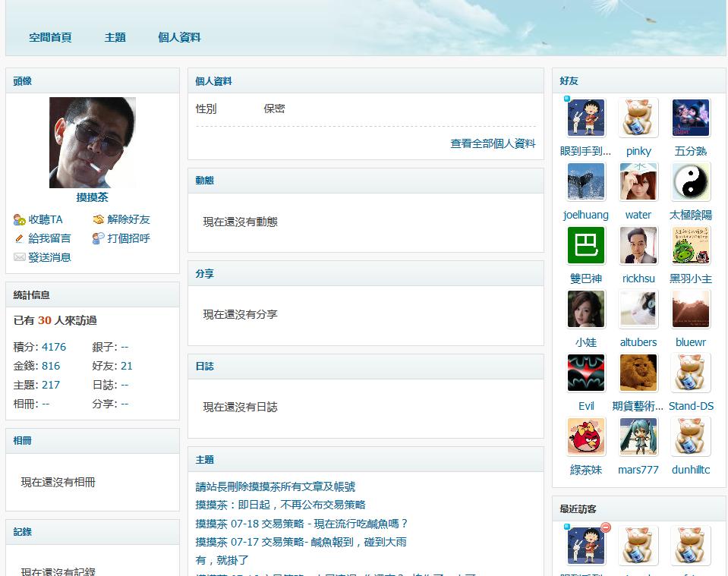This screenshot has height=576, width=728.
Task: Click 積分 value 4176
Action: [54, 347]
